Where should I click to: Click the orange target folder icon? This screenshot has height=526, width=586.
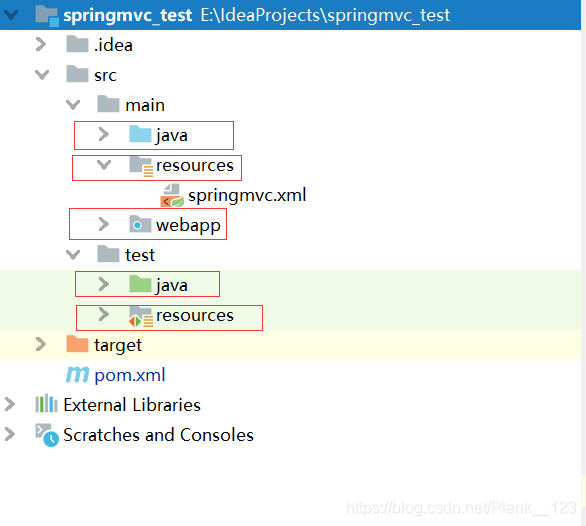click(77, 344)
